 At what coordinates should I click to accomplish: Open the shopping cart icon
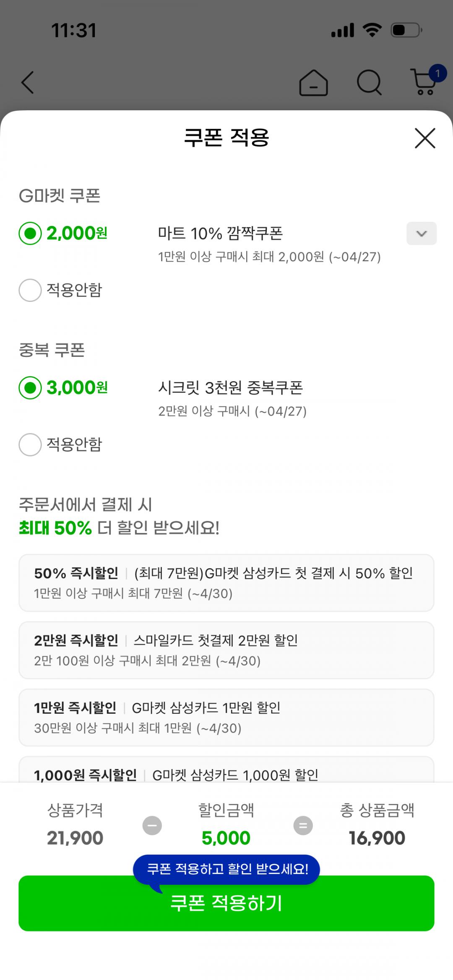point(424,82)
